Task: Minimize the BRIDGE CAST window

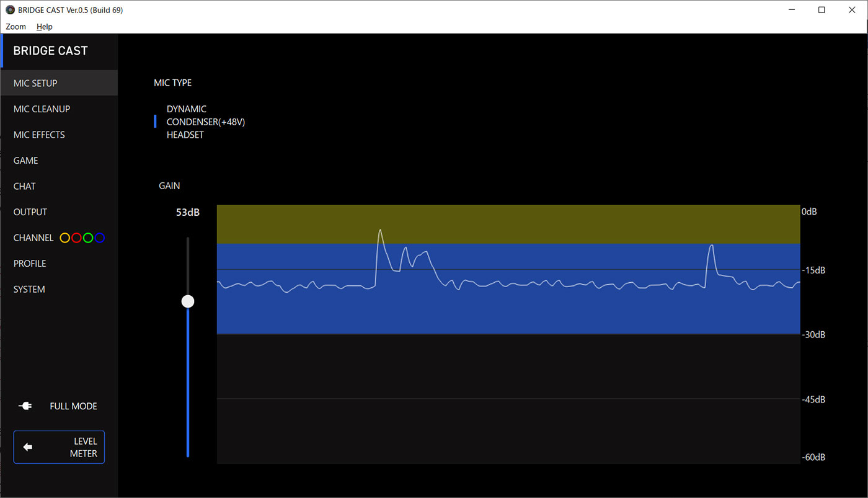Action: tap(793, 10)
